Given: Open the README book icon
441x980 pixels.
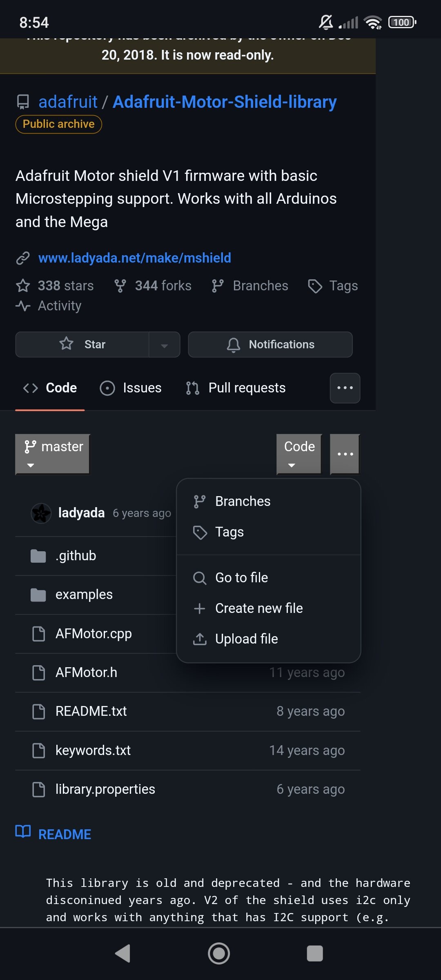Looking at the screenshot, I should pyautogui.click(x=23, y=831).
